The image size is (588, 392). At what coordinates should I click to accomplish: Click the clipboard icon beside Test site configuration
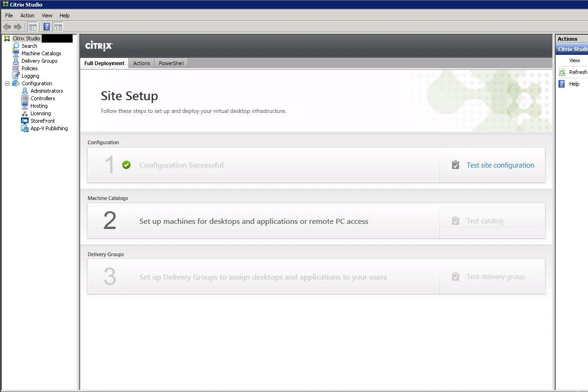pyautogui.click(x=455, y=165)
